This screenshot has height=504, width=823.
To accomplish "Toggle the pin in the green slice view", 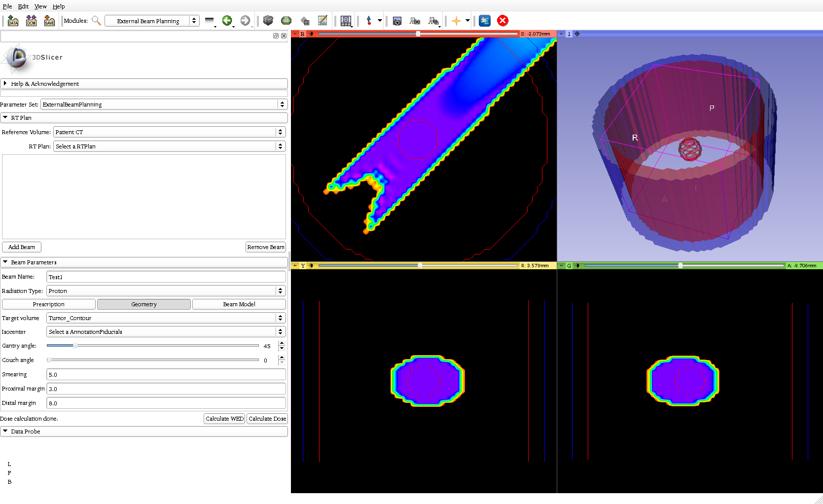I will pyautogui.click(x=562, y=266).
